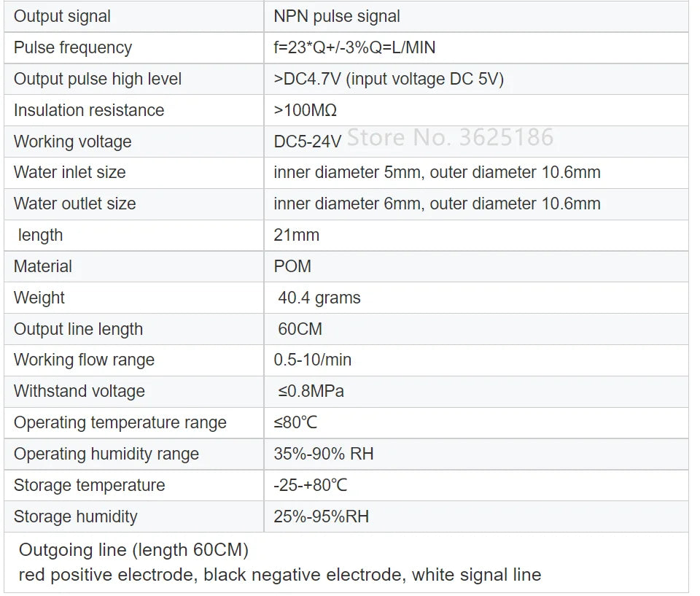Click the wire color description text line
The height and width of the screenshot is (596, 700).
pos(280,575)
